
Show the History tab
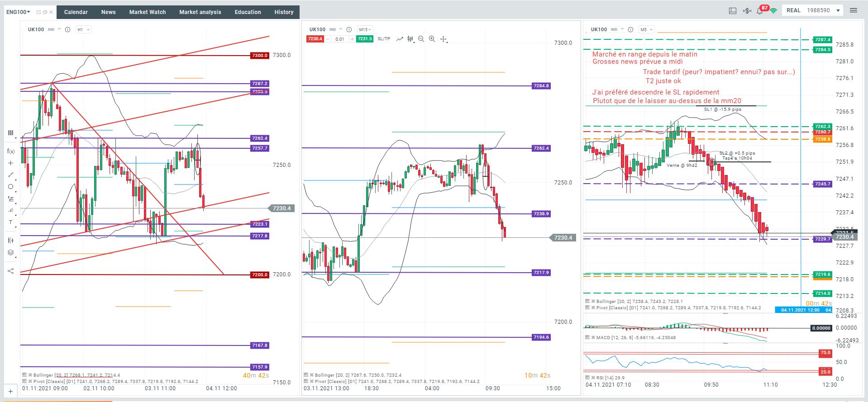[x=284, y=12]
